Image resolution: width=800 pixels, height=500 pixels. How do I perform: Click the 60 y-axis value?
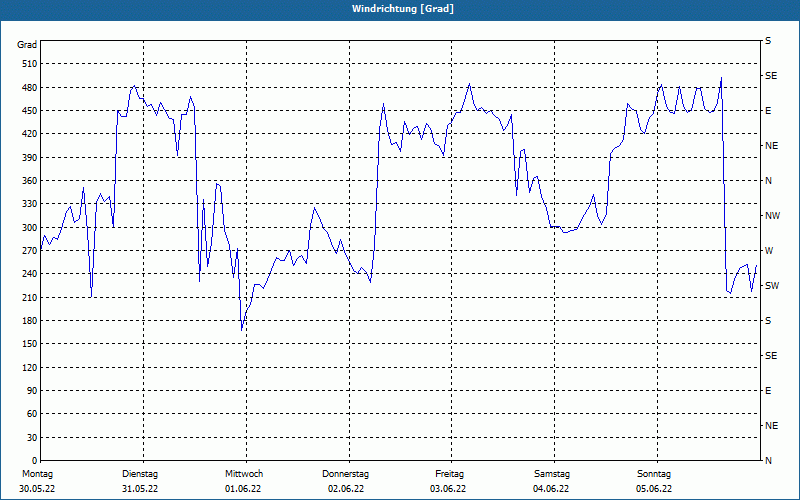coord(32,414)
